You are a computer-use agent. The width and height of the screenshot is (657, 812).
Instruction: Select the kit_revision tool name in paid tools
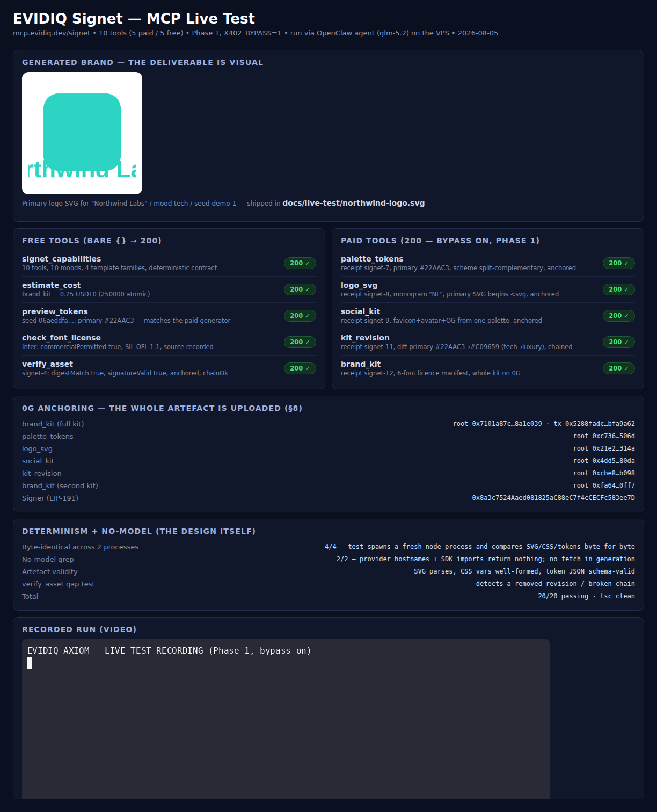(365, 338)
